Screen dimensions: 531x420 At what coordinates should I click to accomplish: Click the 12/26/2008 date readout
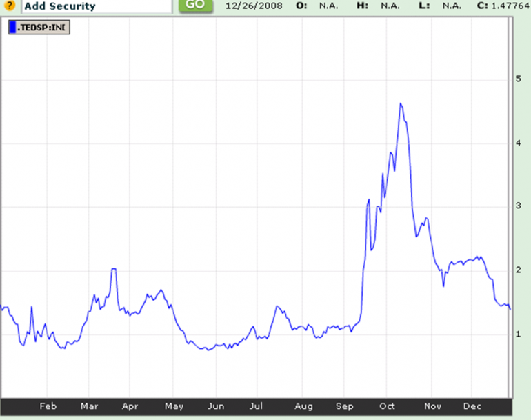(x=254, y=6)
